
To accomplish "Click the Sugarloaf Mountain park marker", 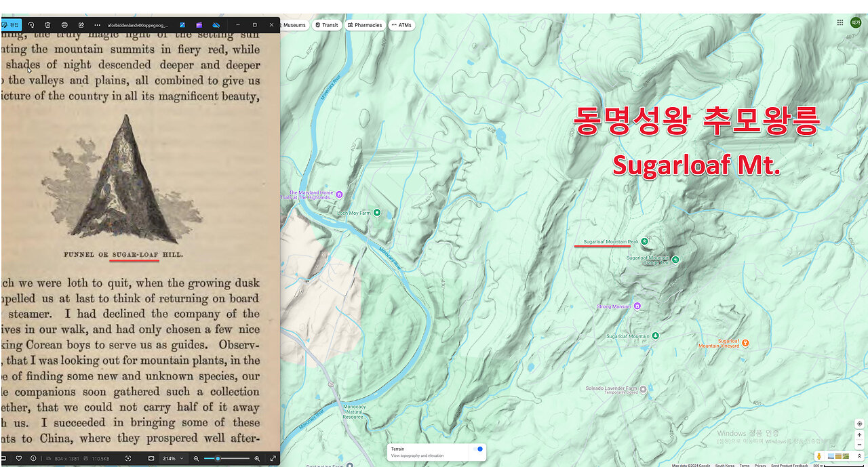I will pos(654,336).
